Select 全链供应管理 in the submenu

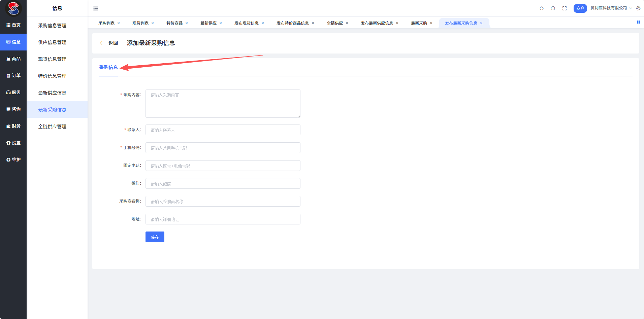(52, 127)
